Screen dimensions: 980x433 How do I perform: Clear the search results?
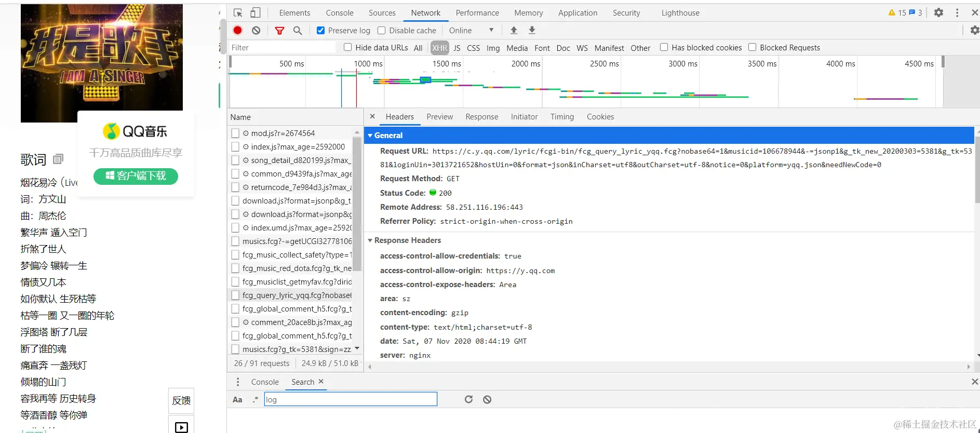pyautogui.click(x=487, y=399)
